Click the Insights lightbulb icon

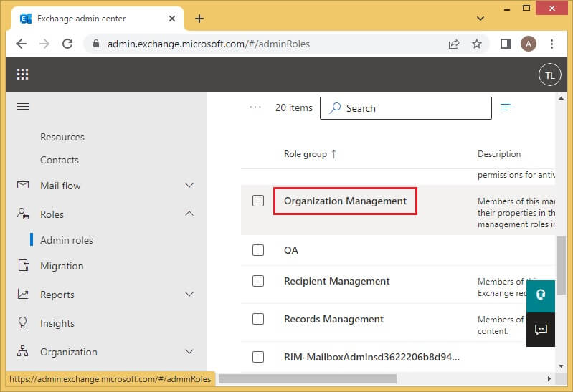tap(23, 322)
